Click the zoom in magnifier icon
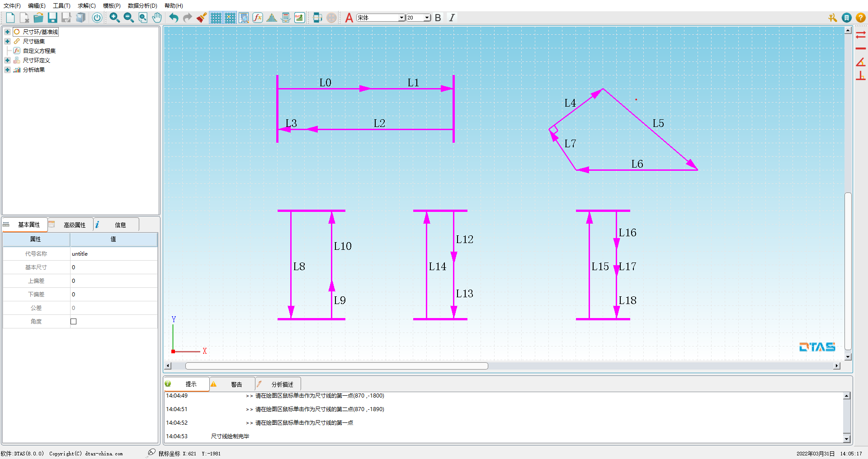This screenshot has width=868, height=459. point(114,18)
